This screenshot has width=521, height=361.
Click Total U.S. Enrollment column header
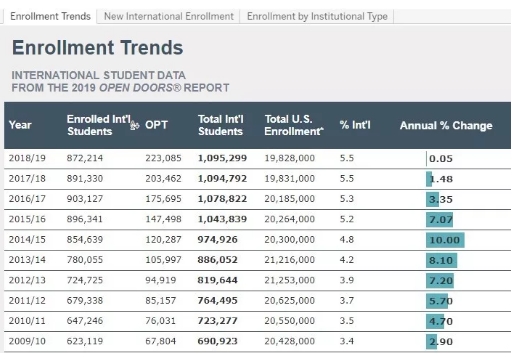(294, 125)
